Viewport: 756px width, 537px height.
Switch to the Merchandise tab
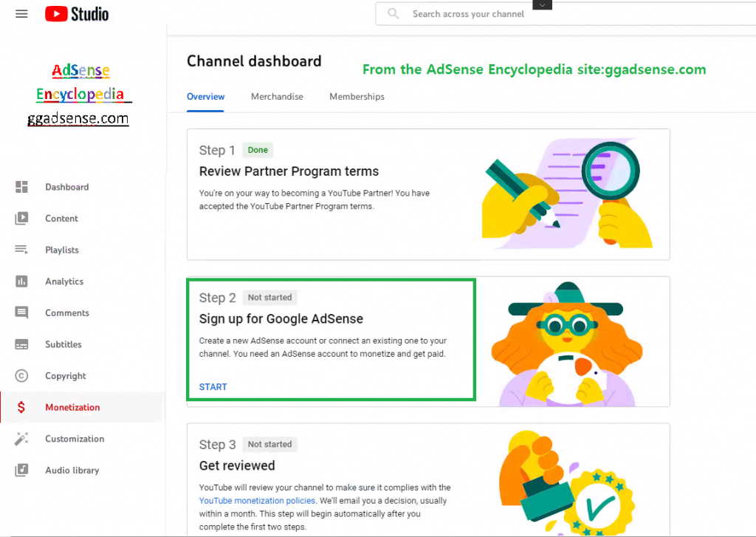[278, 97]
